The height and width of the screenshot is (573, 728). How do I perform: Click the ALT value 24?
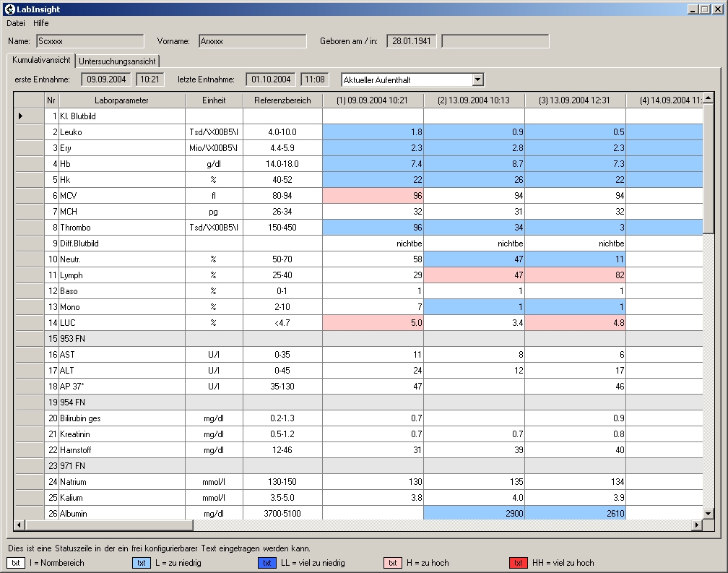click(x=373, y=371)
